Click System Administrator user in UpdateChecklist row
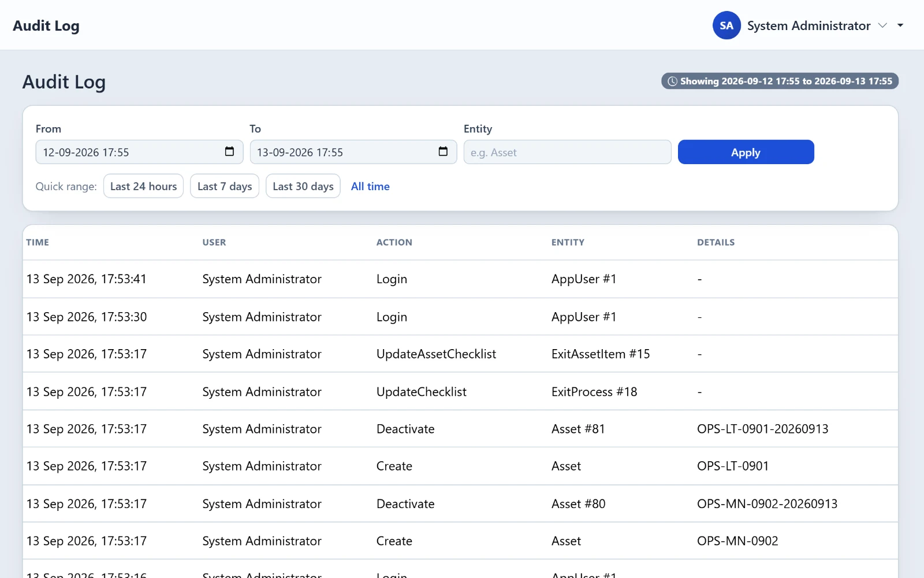This screenshot has width=924, height=578. pos(262,392)
